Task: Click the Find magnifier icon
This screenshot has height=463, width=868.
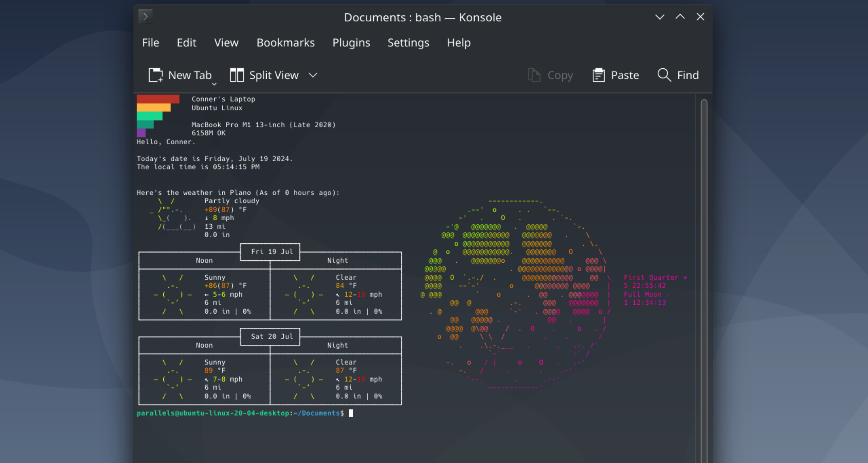Action: (664, 75)
